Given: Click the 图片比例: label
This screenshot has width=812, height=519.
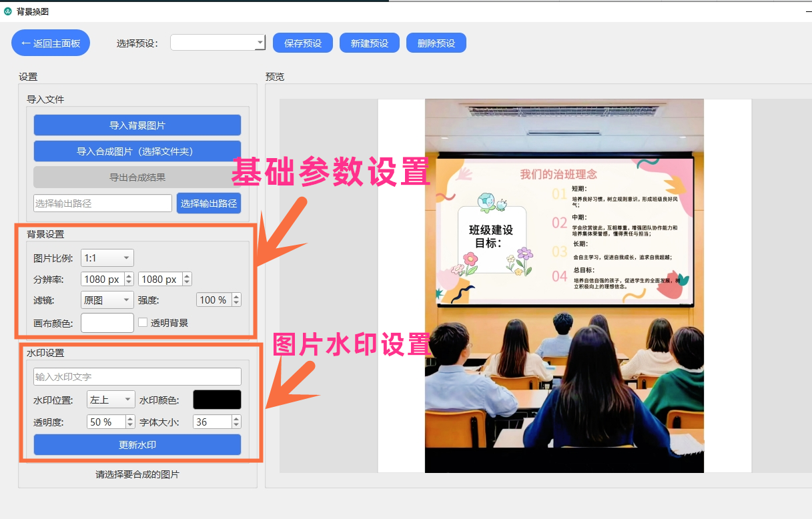Looking at the screenshot, I should pos(53,258).
